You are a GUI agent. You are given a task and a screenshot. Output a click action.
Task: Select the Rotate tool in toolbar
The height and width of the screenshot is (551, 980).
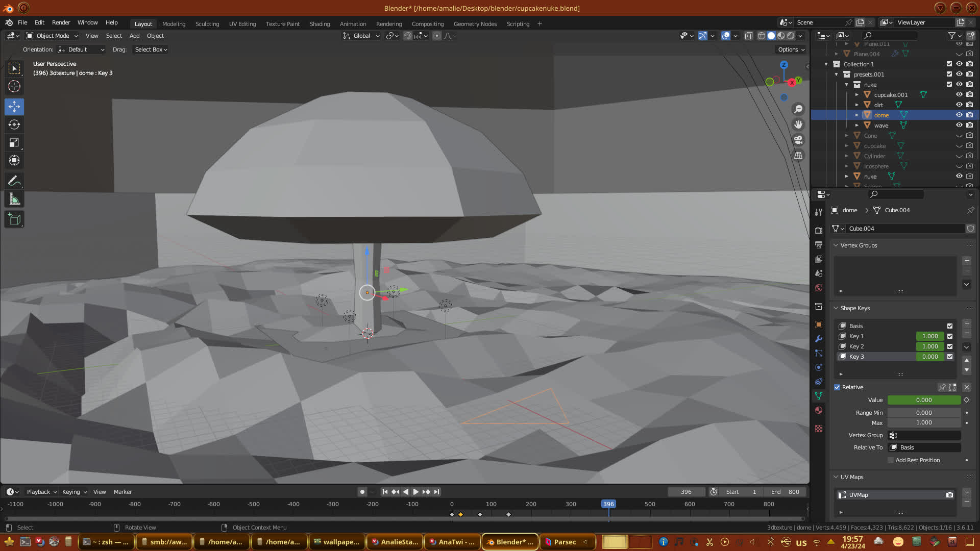click(x=14, y=125)
